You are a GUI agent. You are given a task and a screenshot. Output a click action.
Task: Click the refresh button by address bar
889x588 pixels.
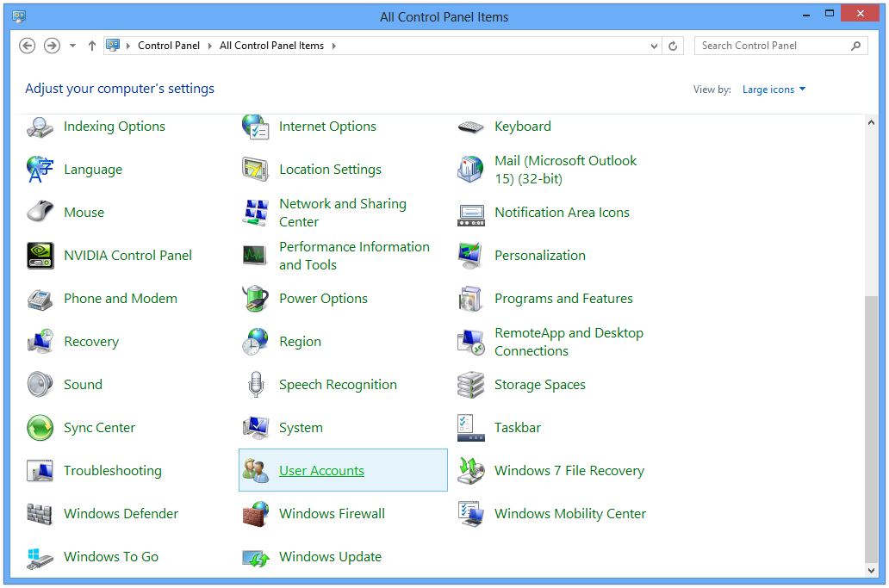point(674,46)
